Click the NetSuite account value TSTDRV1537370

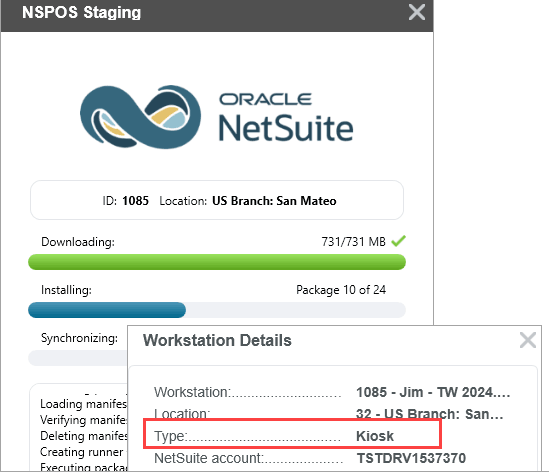(x=411, y=458)
